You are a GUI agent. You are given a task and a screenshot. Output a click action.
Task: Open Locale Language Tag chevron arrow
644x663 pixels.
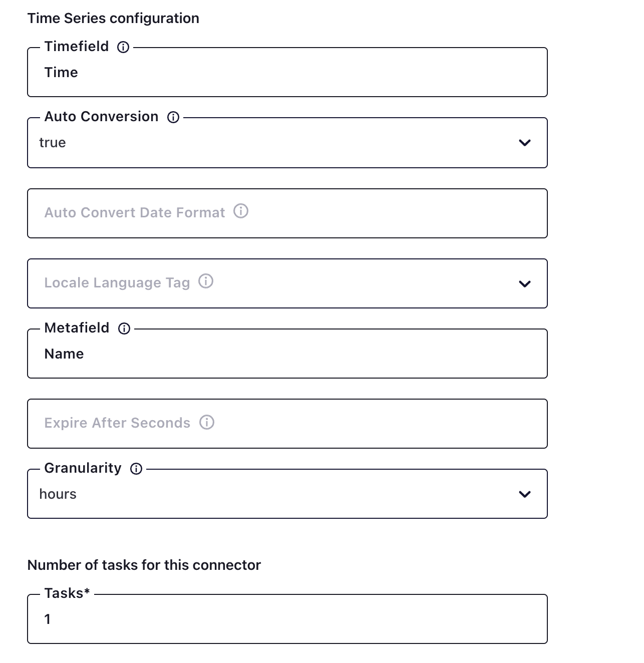[524, 284]
